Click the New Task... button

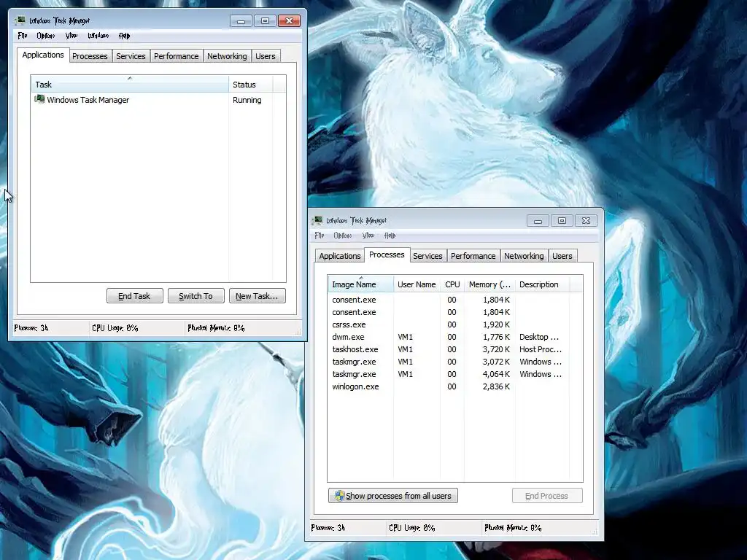pos(258,296)
